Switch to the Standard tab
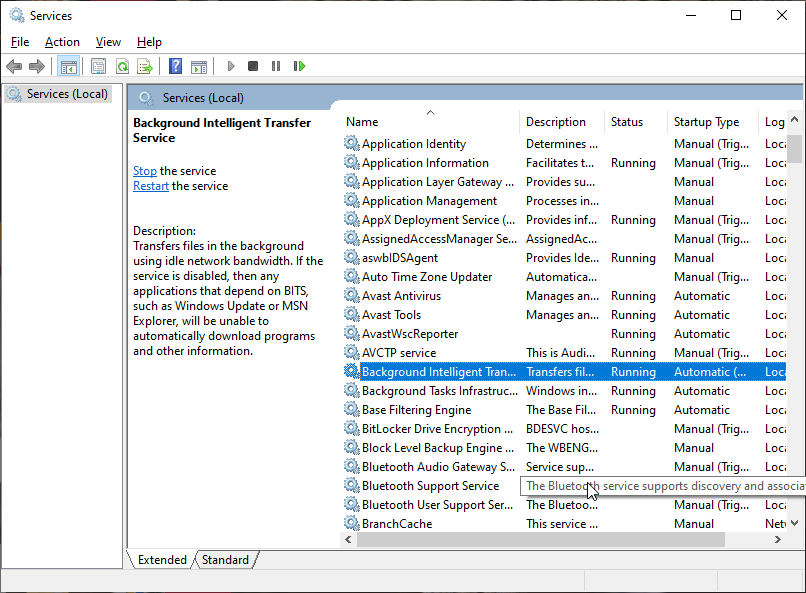806x593 pixels. tap(225, 559)
